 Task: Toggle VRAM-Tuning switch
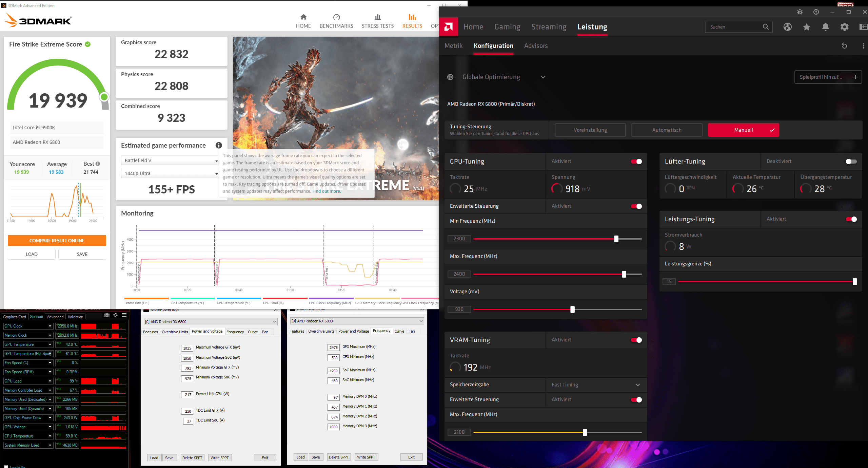[636, 340]
